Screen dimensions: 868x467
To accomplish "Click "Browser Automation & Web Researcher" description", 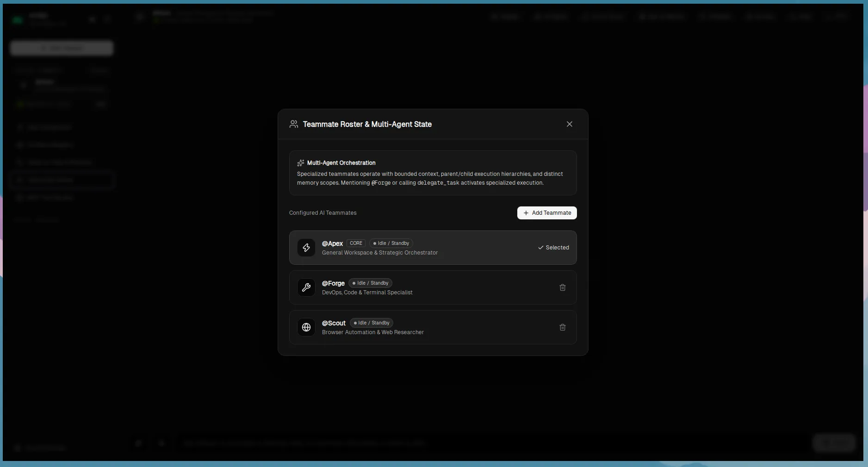I will coord(373,332).
